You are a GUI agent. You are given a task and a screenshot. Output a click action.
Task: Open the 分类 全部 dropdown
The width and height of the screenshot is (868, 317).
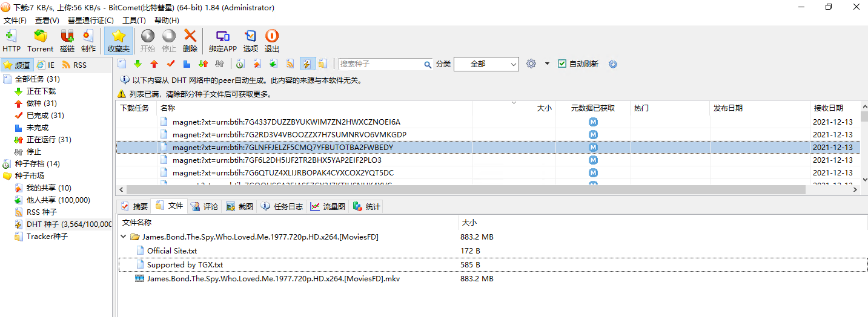[486, 64]
